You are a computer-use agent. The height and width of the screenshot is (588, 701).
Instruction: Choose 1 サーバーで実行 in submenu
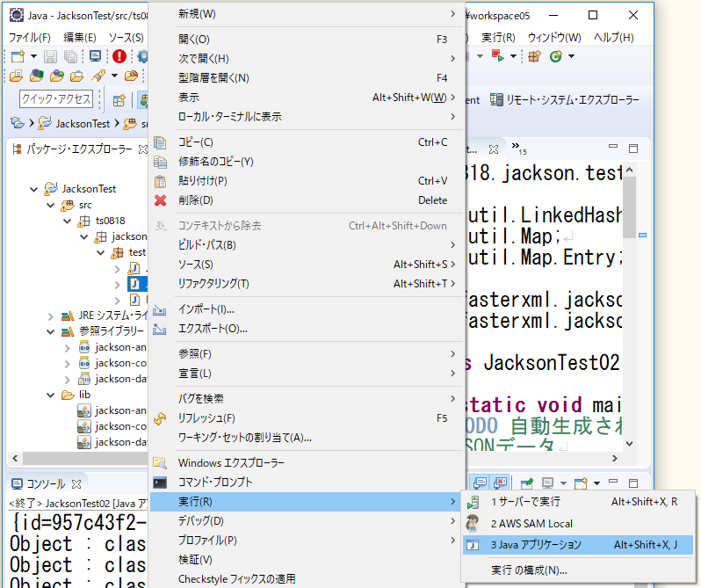[578, 502]
